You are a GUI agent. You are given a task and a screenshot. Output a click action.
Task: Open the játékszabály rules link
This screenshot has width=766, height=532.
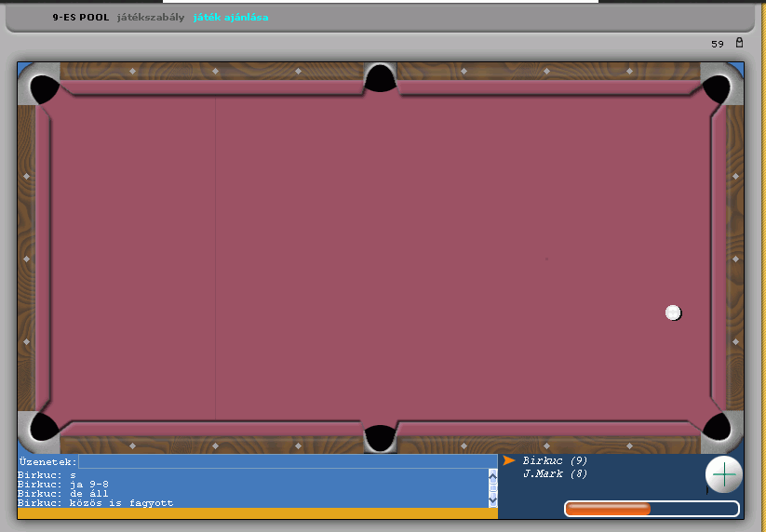point(151,17)
